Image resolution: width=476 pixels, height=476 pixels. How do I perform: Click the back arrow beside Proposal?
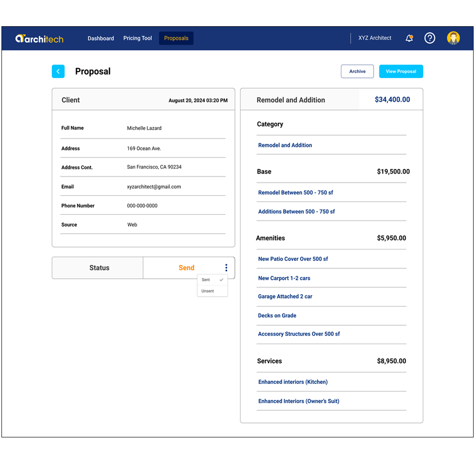coord(58,71)
